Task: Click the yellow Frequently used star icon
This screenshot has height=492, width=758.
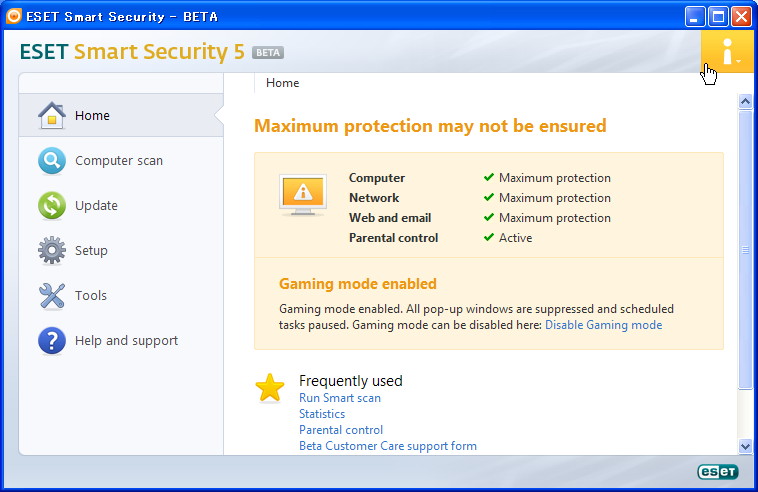Action: pos(270,388)
